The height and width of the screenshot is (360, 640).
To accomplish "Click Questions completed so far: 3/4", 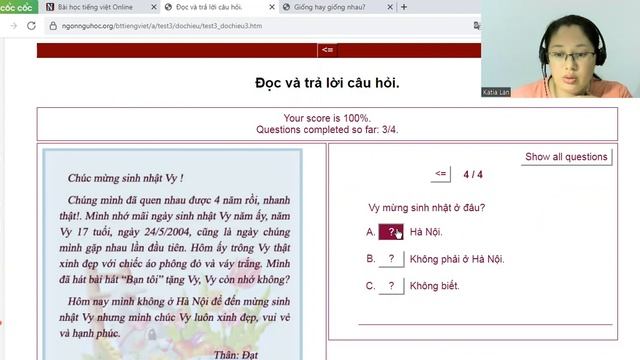I will tap(327, 130).
